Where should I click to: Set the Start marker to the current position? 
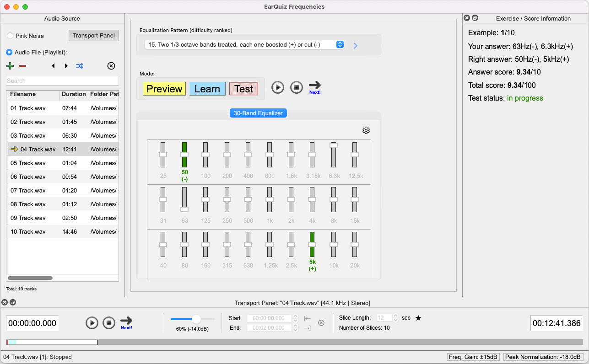[x=308, y=318]
